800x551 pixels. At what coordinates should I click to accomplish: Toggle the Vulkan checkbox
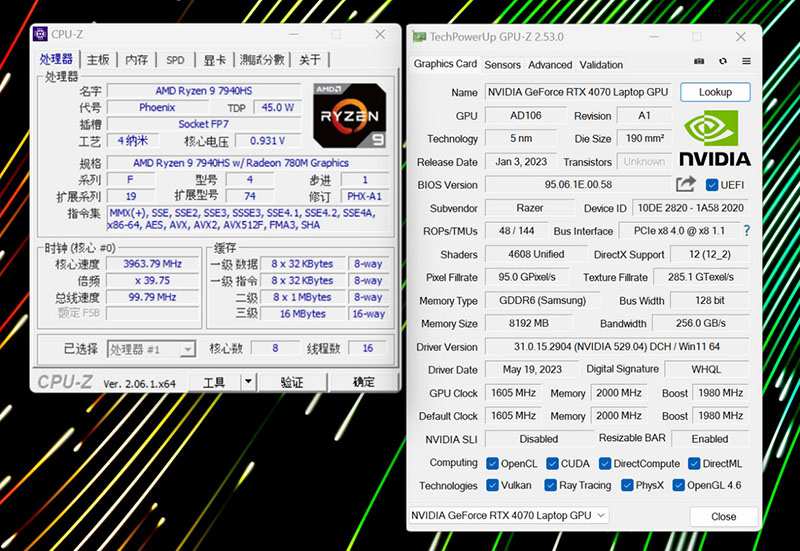click(492, 485)
